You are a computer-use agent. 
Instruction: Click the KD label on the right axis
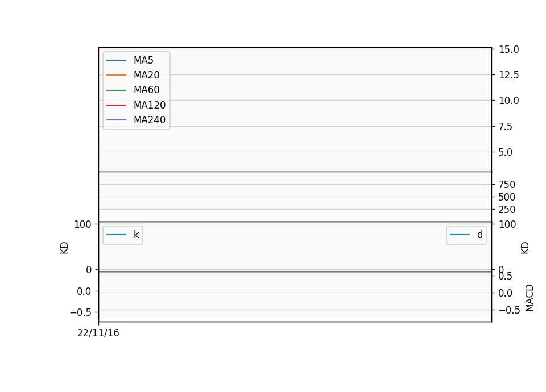point(525,248)
